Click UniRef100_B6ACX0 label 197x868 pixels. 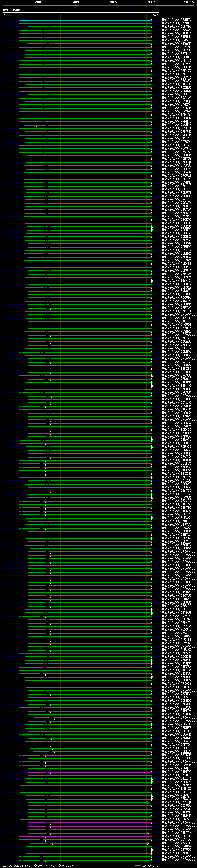click(x=177, y=281)
